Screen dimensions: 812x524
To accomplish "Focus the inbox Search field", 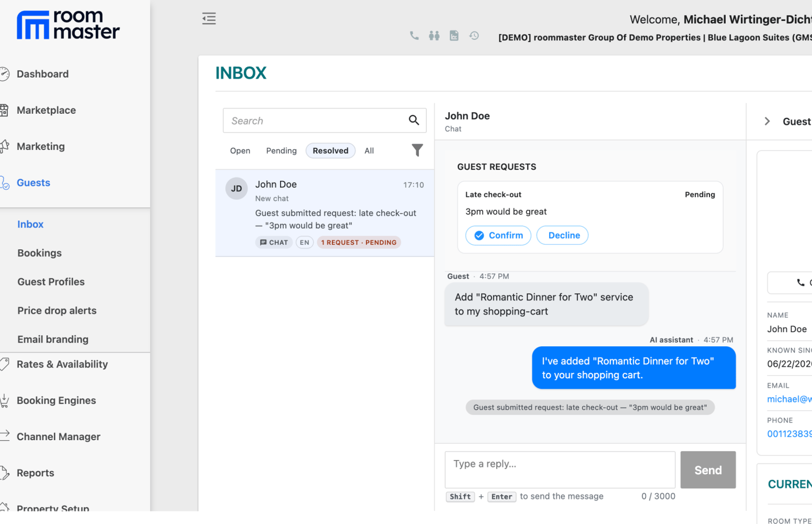I will coord(325,121).
